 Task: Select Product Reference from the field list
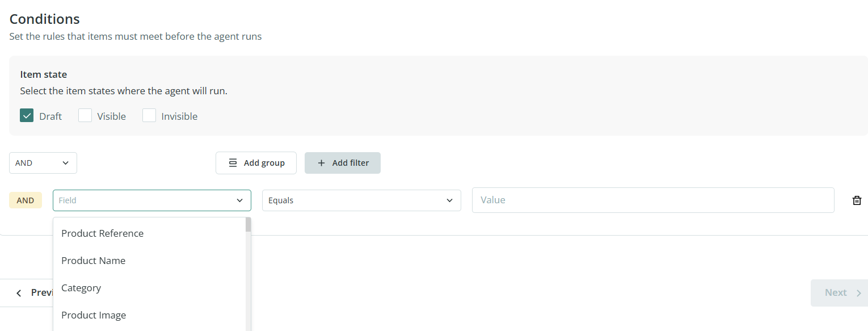102,233
